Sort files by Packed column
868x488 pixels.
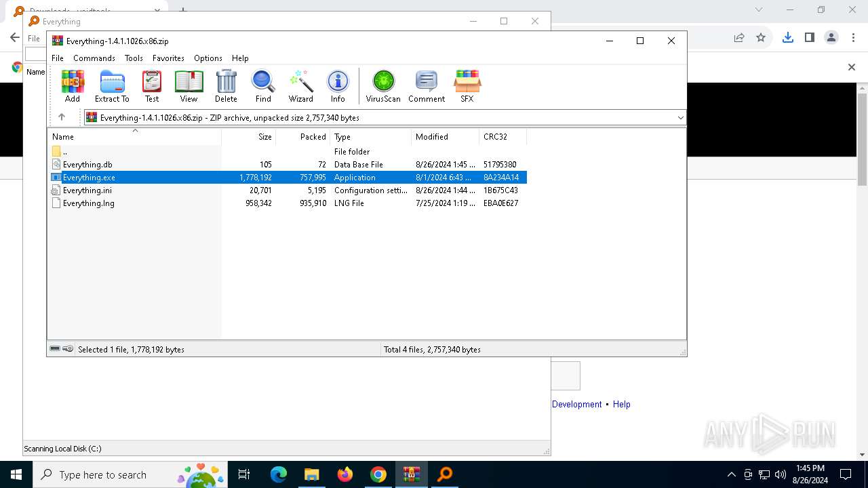[303, 136]
